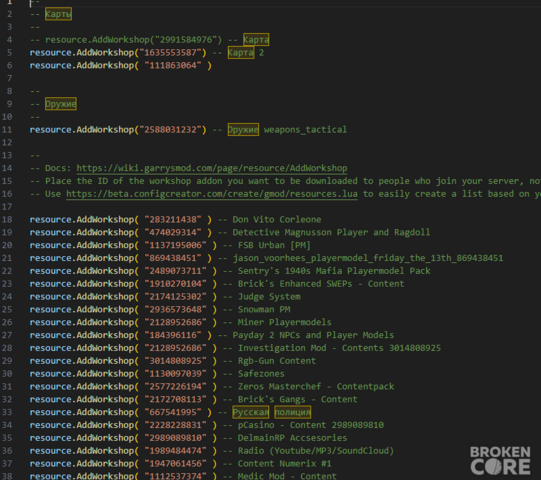Click the workshop ID "283211438"
Viewport: 541px width, 480px height.
(173, 220)
